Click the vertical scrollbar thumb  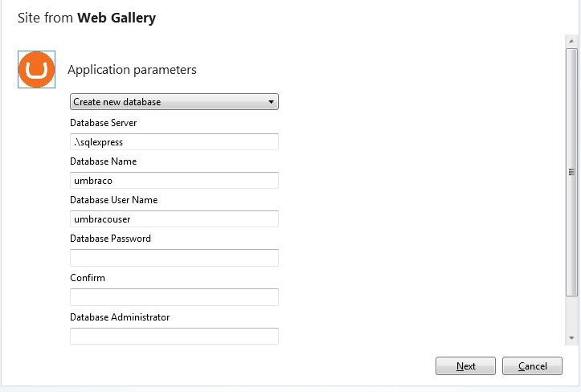571,172
